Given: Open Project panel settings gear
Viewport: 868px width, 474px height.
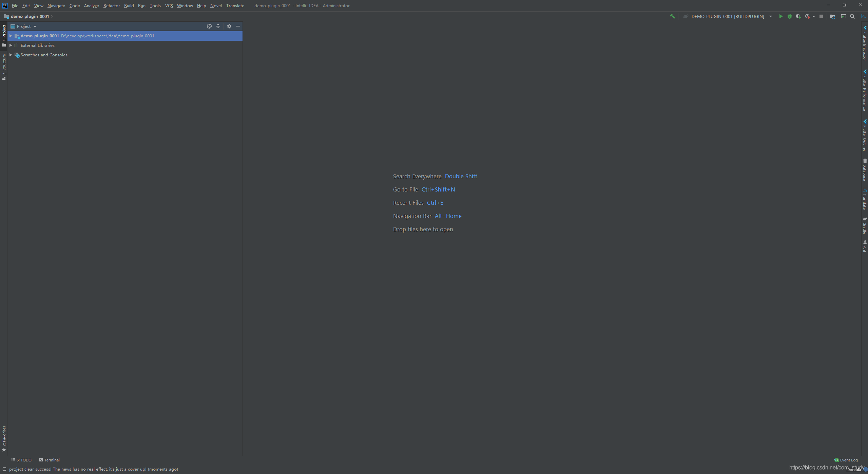Looking at the screenshot, I should click(229, 26).
